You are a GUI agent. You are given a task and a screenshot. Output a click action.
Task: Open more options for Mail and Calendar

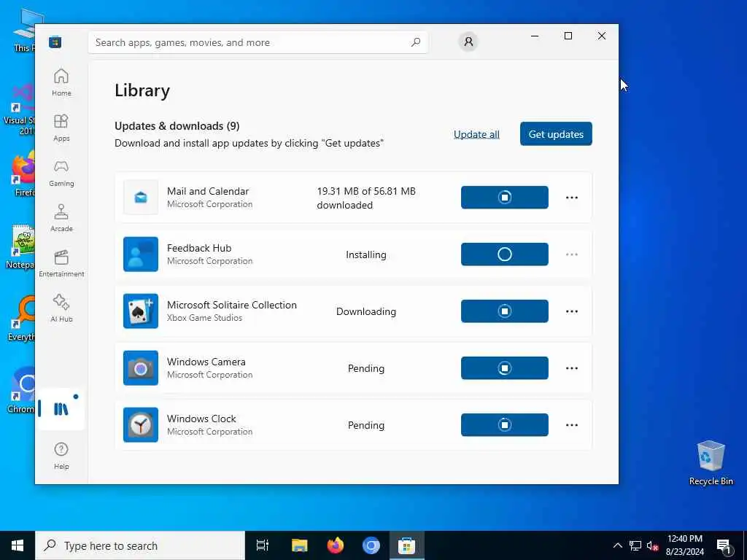572,197
